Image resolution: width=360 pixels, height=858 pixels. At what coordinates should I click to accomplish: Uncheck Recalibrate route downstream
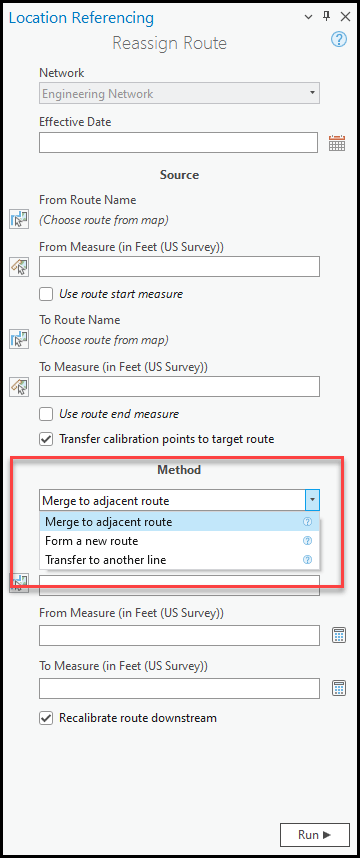click(46, 718)
